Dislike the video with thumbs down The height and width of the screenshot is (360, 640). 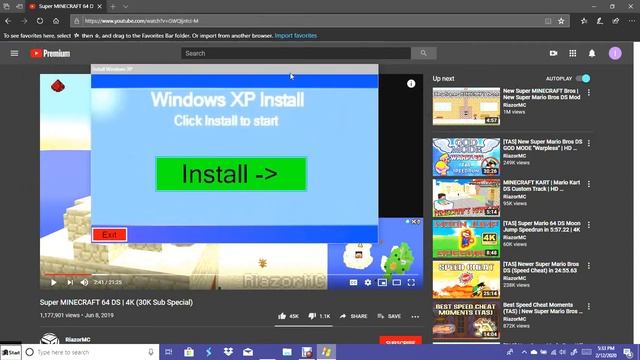coord(319,316)
